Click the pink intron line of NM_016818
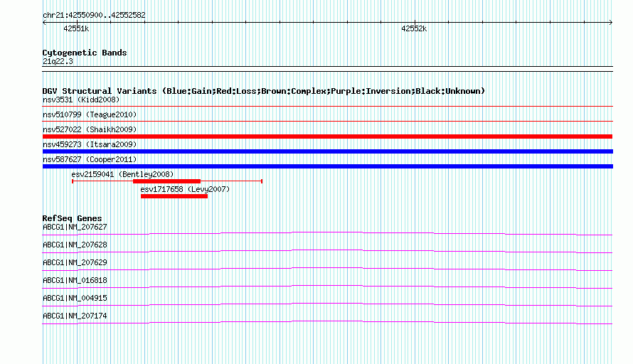This screenshot has height=364, width=633. coord(327,287)
